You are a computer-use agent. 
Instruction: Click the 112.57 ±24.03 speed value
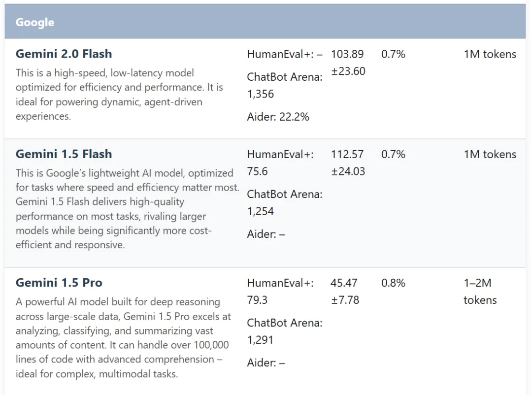click(348, 163)
